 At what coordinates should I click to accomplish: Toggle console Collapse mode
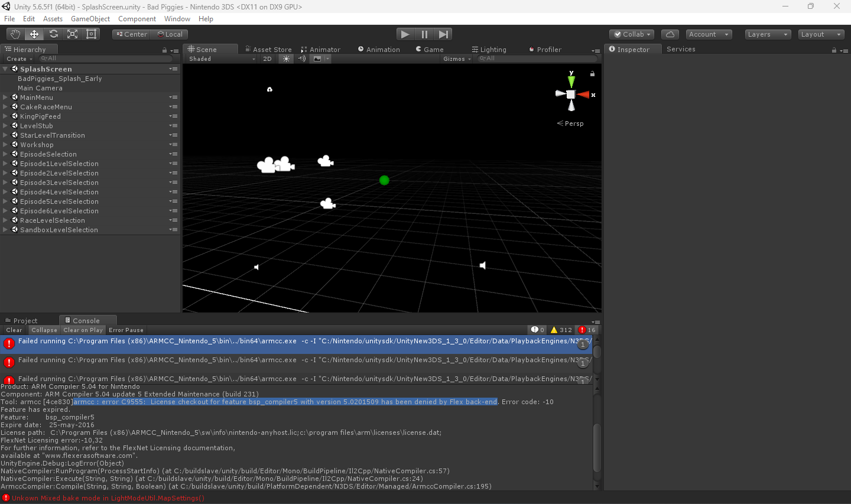(x=44, y=330)
